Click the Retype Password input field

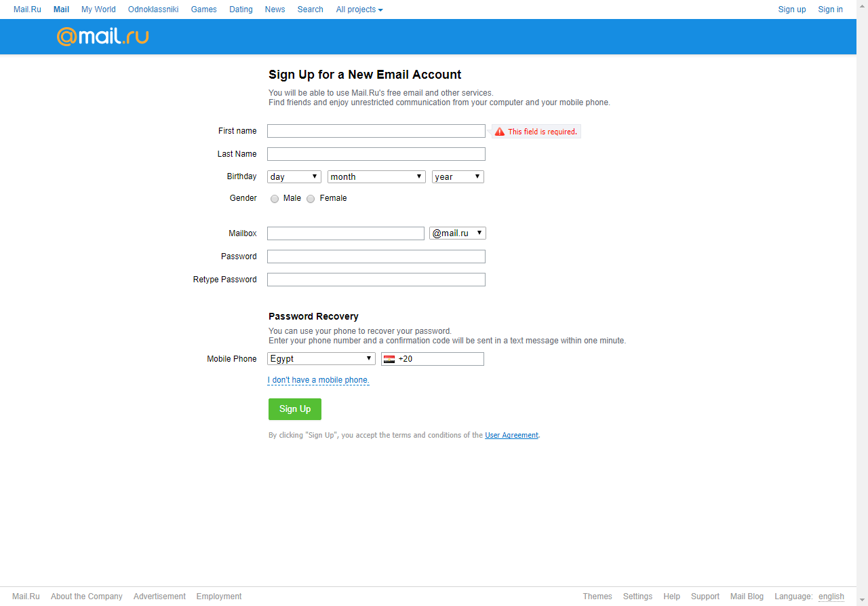point(376,280)
